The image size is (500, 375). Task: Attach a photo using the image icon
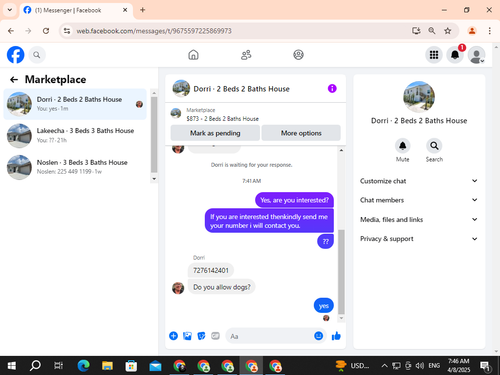[x=187, y=336]
